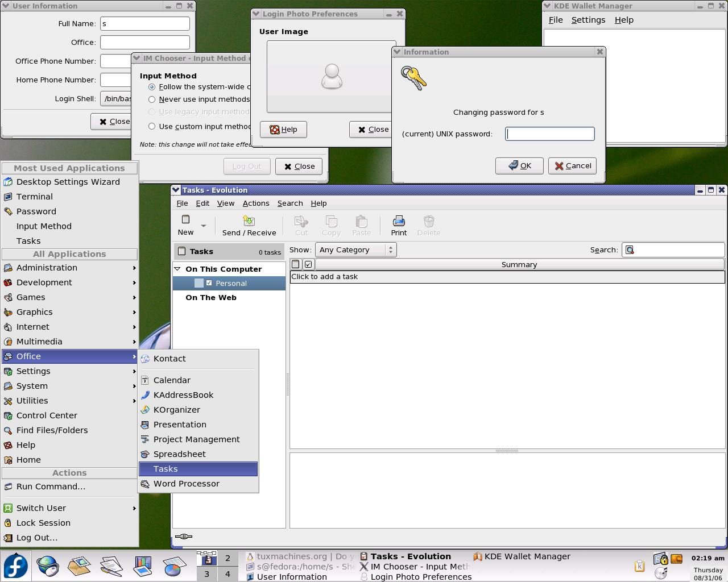Click Close in the IM Chooser window
Viewport: 728px width, 582px height.
[x=299, y=167]
